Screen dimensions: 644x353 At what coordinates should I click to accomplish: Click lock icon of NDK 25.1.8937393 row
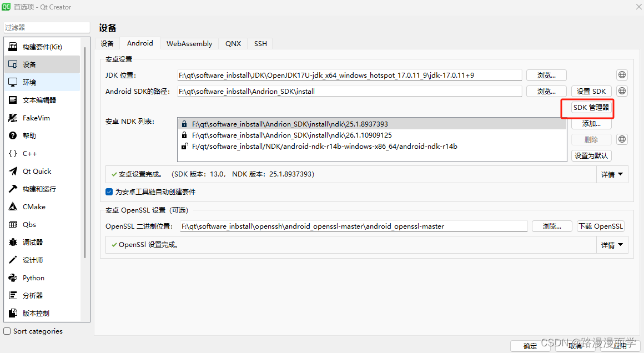coord(184,124)
